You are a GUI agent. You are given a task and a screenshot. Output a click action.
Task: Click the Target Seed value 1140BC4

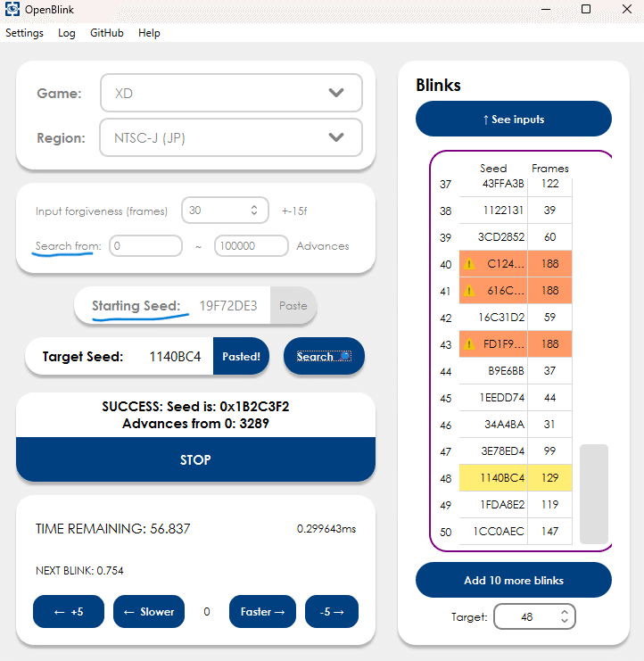pyautogui.click(x=175, y=357)
